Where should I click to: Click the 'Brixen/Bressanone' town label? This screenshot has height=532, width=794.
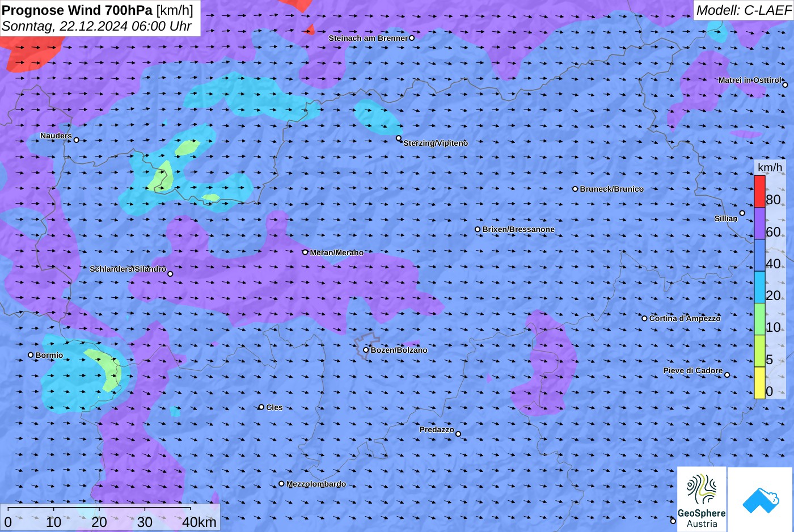[518, 229]
